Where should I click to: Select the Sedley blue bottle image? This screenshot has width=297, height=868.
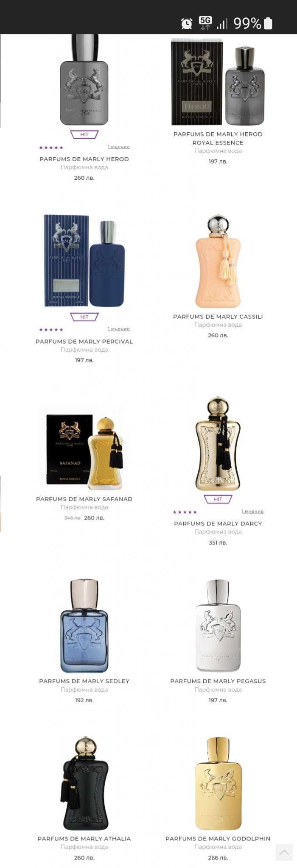pyautogui.click(x=84, y=626)
